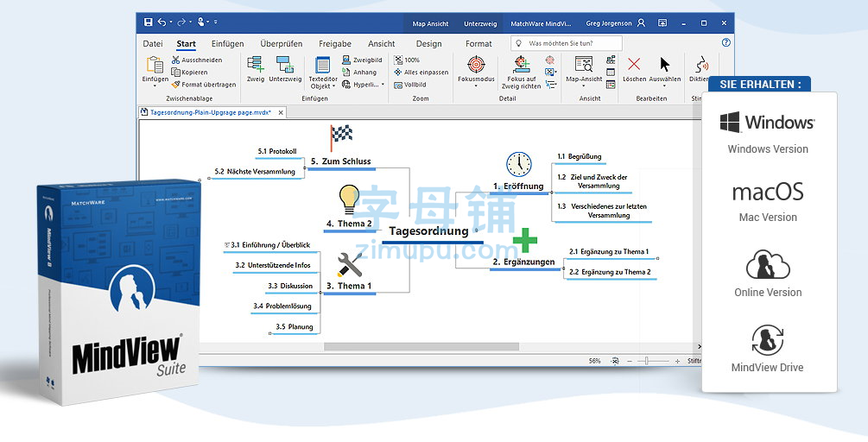Close the Tagesordnung document tab

(281, 112)
